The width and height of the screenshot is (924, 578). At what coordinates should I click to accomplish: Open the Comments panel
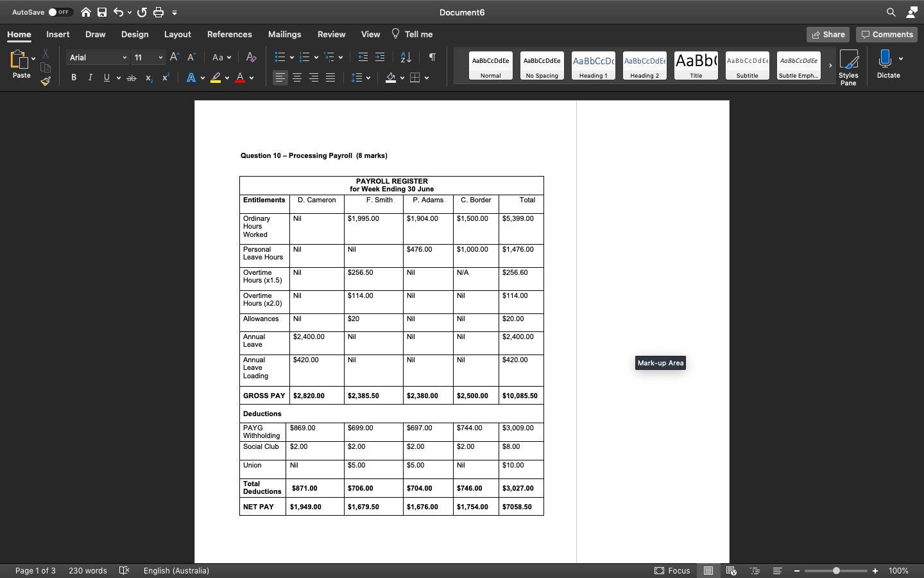887,34
